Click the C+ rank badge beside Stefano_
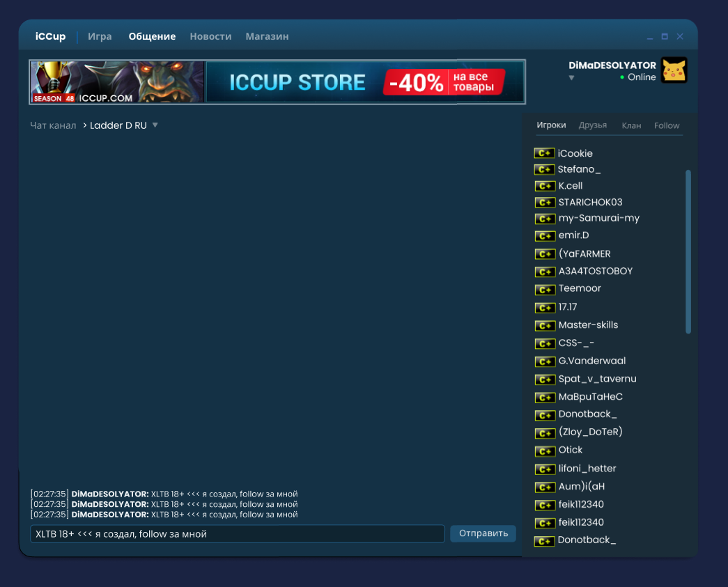The width and height of the screenshot is (728, 587). point(544,169)
